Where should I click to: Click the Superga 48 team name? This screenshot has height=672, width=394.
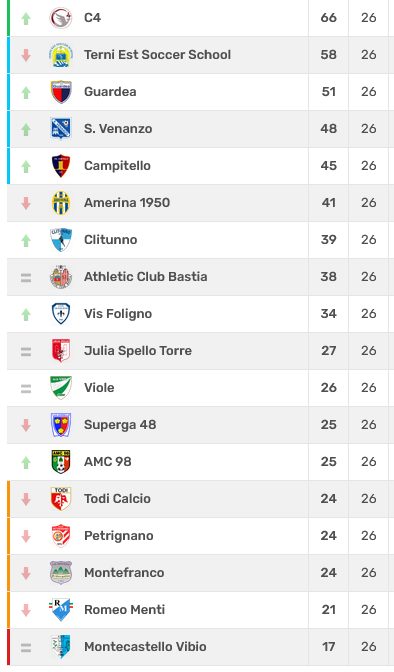point(120,425)
